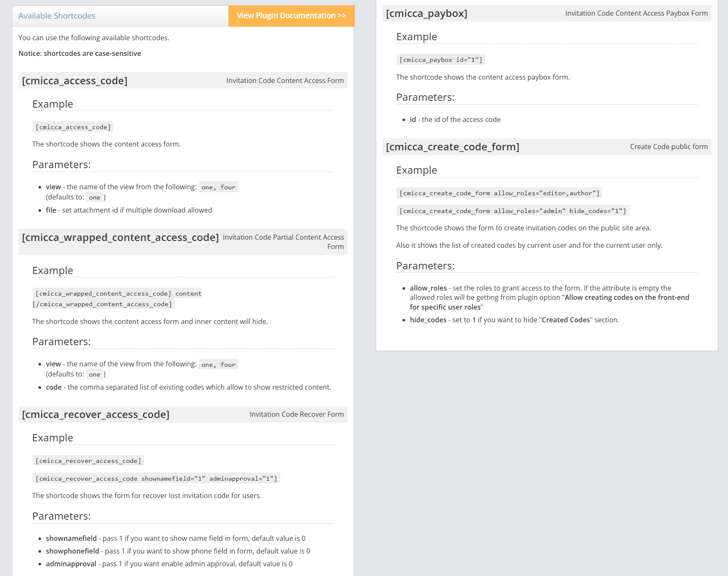Click the [cmicca_wrapped_content_access_code] section heading
The width and height of the screenshot is (728, 576).
(120, 238)
